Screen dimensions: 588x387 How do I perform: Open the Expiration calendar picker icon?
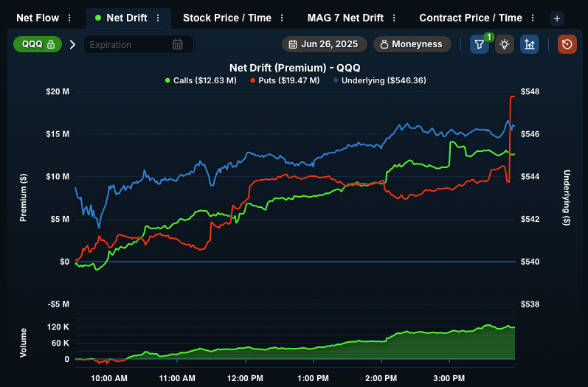click(x=177, y=44)
